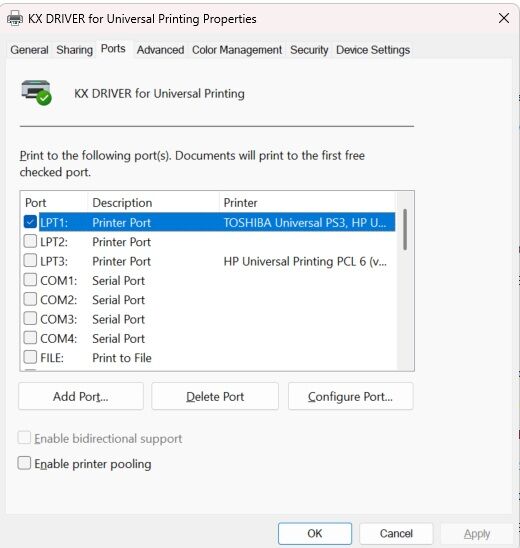Click the printer icon with green checkmark

(x=37, y=92)
